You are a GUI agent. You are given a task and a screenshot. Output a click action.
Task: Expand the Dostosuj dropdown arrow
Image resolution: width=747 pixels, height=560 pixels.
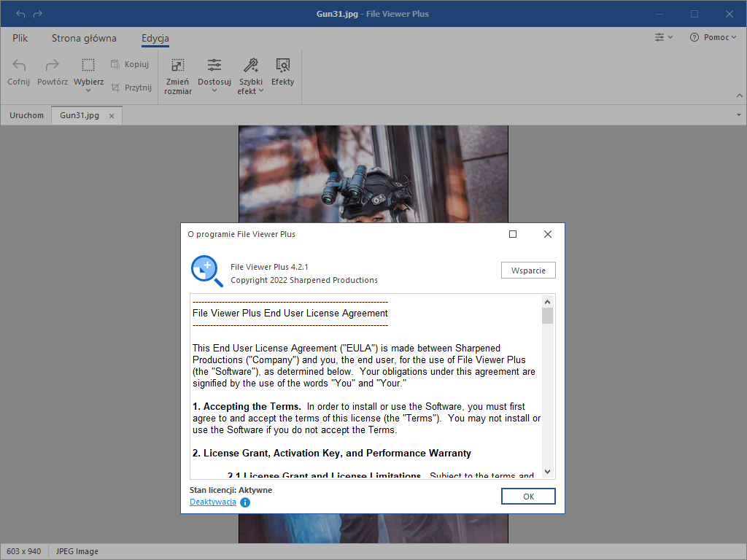point(214,90)
